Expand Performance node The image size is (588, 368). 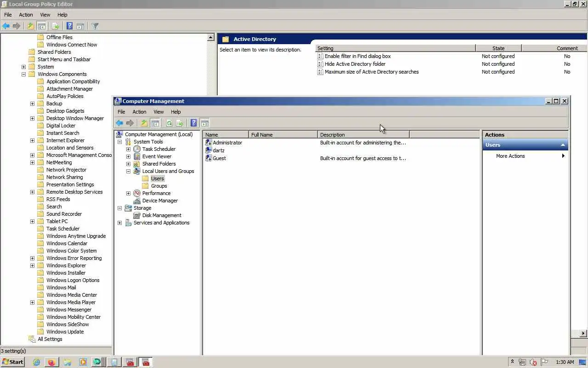[x=129, y=193]
